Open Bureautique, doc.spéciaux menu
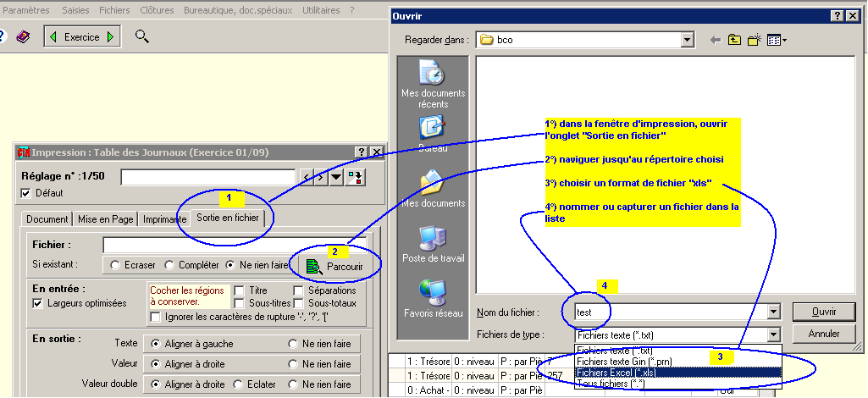 (238, 10)
